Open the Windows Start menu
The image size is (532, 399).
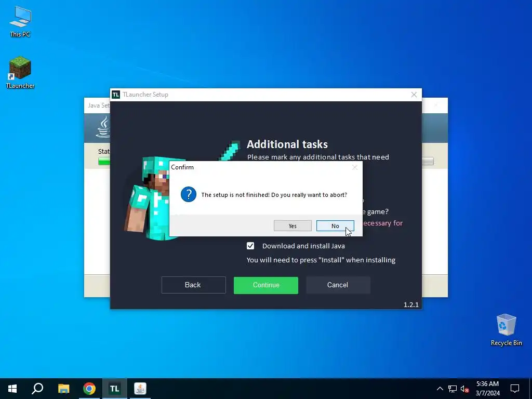pos(12,389)
